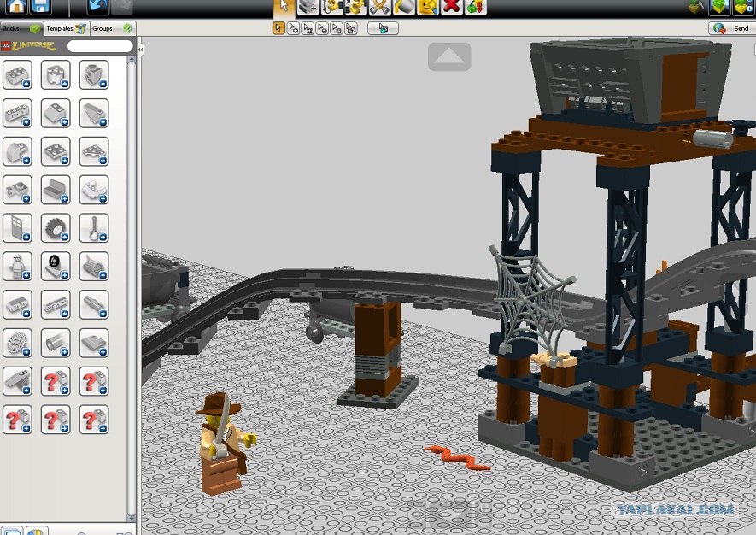Viewport: 756px width, 535px height.
Task: Choose the Hinge tool
Action: click(331, 7)
